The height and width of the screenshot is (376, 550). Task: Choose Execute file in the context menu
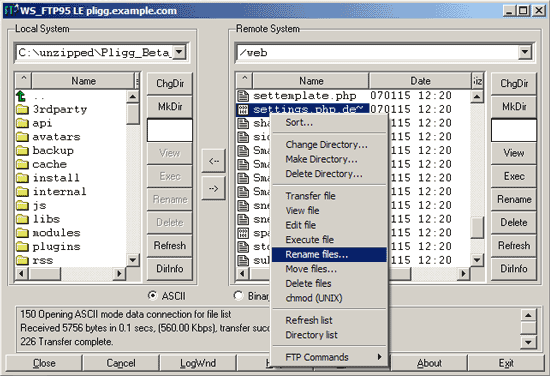click(329, 240)
